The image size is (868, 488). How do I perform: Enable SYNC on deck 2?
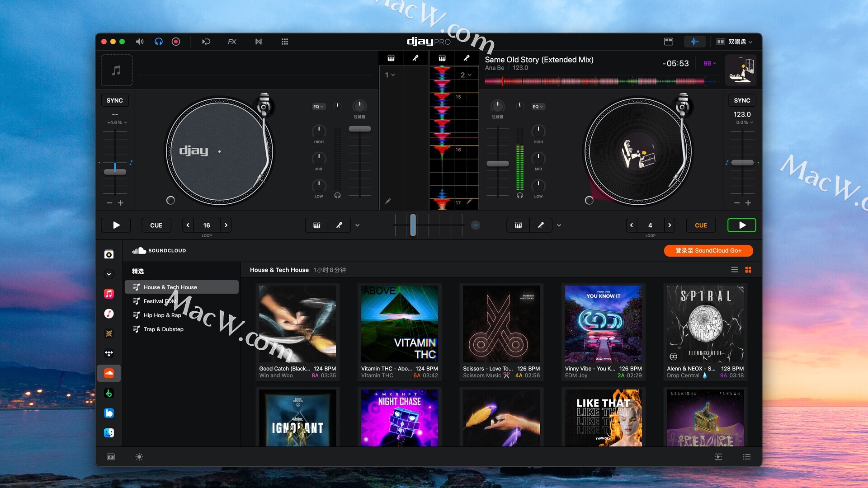pos(742,100)
